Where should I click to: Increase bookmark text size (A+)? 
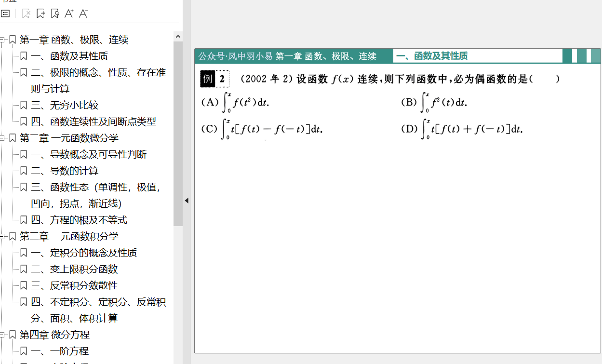[69, 13]
